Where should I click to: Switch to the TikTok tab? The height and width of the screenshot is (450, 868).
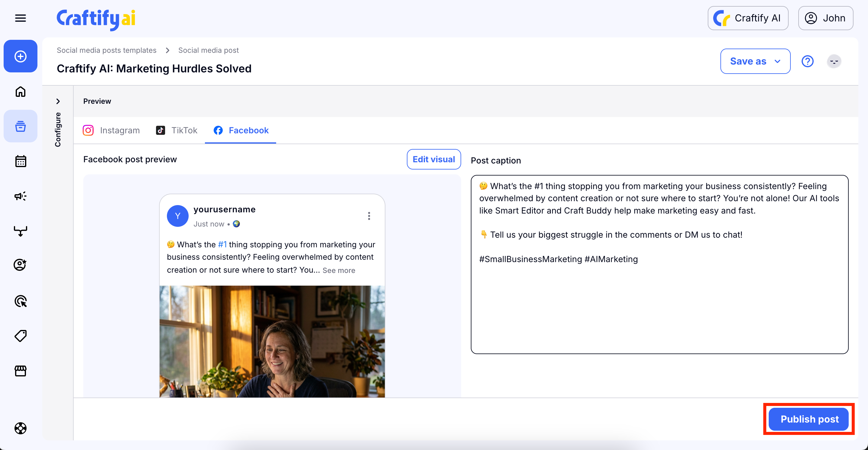177,130
